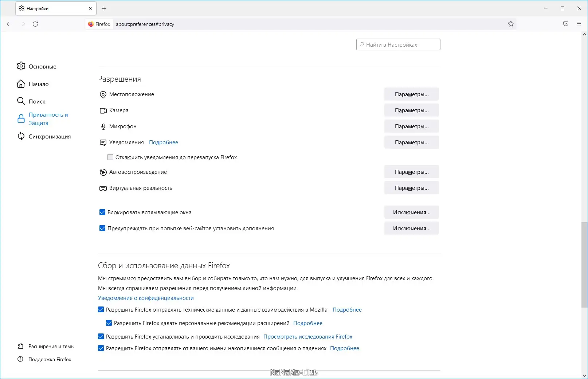Screen dimensions: 588x379
Task: Uncheck Firefox crash reports sending checkbox
Action: click(x=101, y=348)
